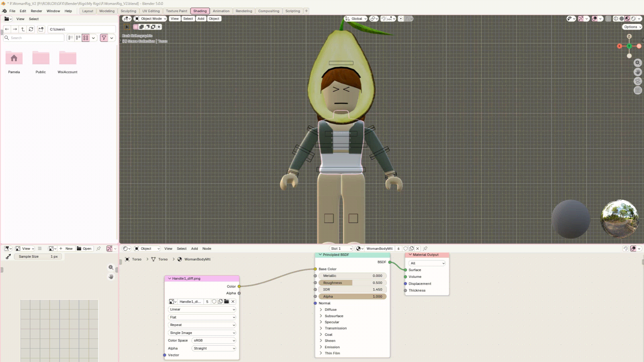Go to parent directory in file browser
Viewport: 644px width, 362px height.
(23, 29)
